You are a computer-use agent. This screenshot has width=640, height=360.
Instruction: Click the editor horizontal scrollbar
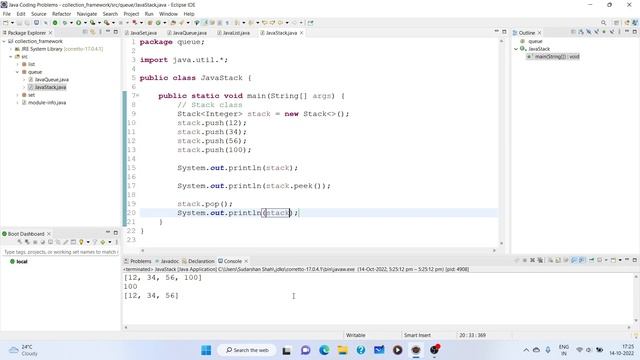coord(318,250)
